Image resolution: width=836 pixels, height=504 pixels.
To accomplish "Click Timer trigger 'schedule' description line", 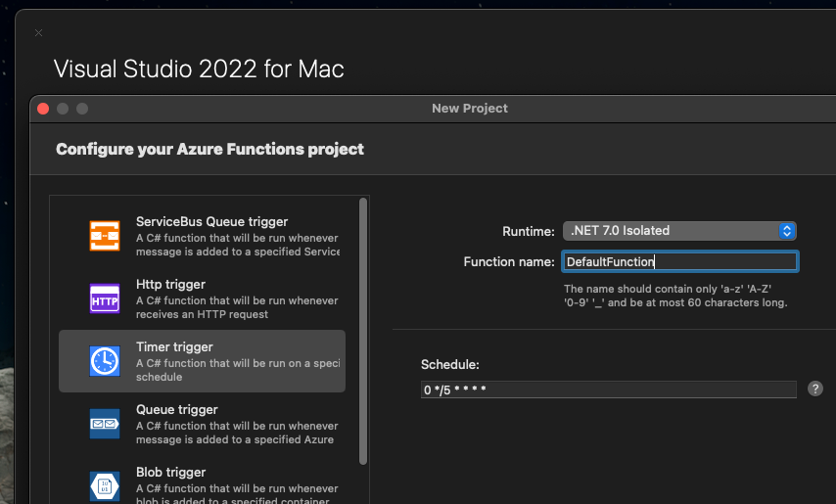I will click(x=159, y=377).
